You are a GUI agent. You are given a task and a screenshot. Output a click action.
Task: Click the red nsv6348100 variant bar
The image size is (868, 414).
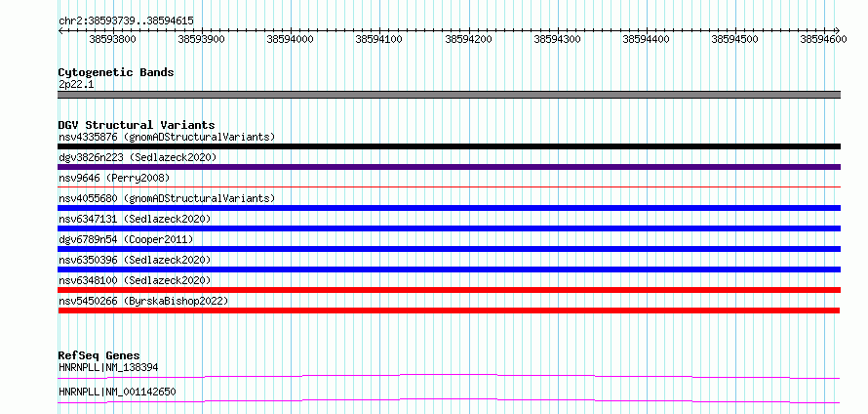pos(449,290)
